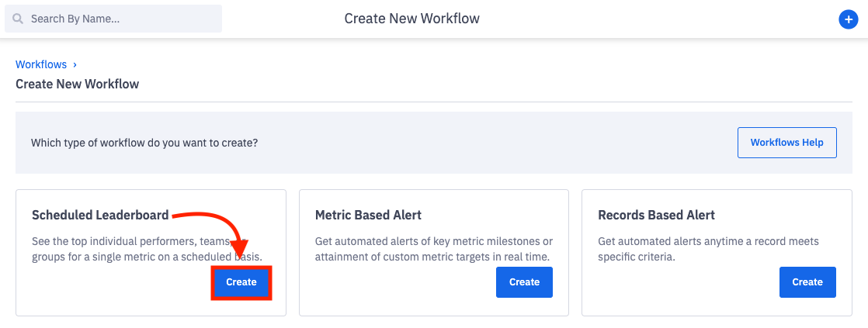Click the magnifier search icon
Image resolution: width=868 pixels, height=328 pixels.
click(x=18, y=19)
